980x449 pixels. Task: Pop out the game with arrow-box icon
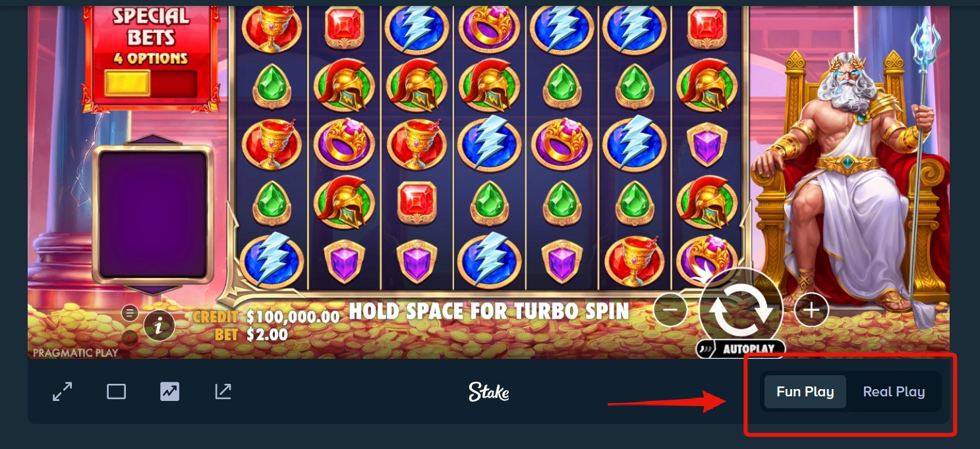223,392
